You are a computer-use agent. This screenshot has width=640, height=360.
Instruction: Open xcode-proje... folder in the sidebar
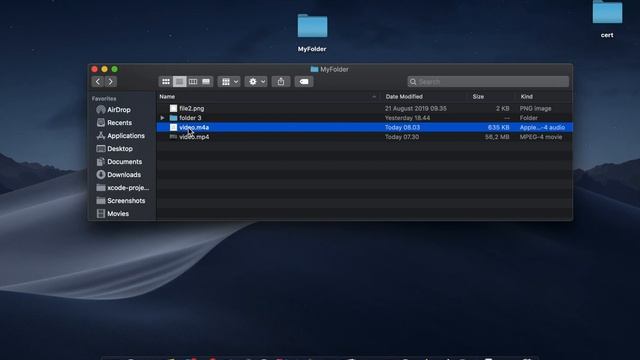coord(122,188)
